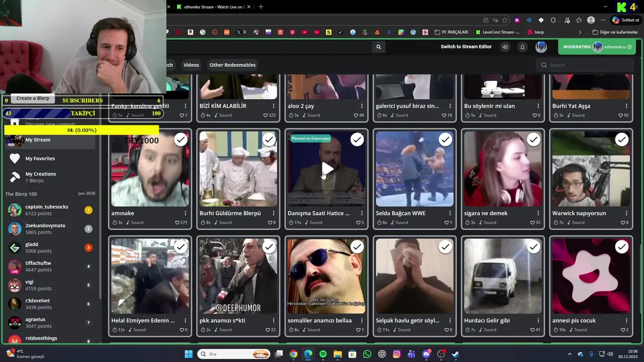Image resolution: width=644 pixels, height=362 pixels.
Task: Toggle checkmark on Warwick napıyorsun card
Action: (622, 140)
